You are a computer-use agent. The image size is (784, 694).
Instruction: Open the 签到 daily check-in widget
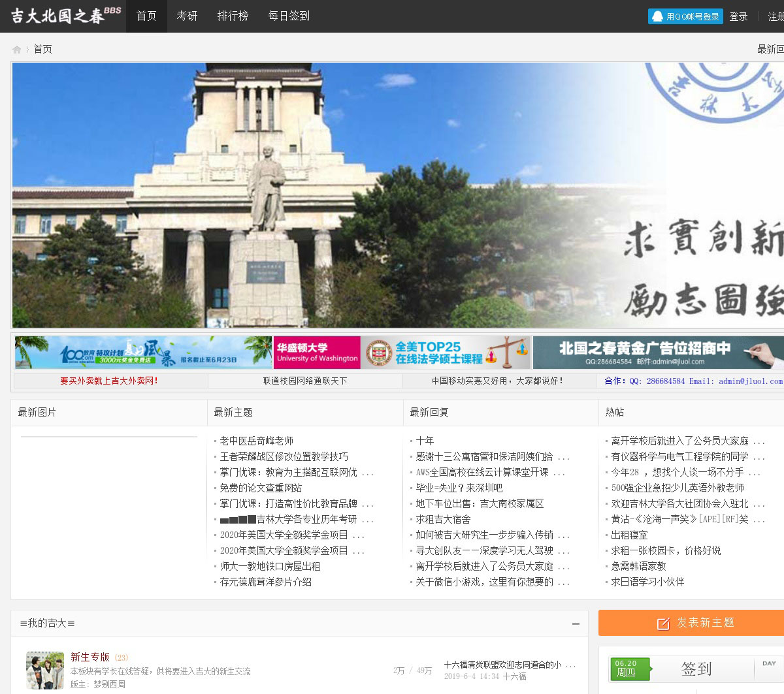click(x=695, y=669)
